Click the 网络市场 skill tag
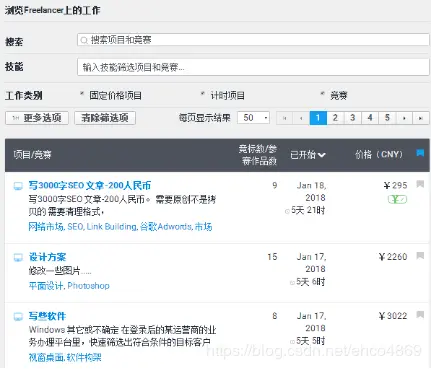The image size is (431, 369). (46, 227)
